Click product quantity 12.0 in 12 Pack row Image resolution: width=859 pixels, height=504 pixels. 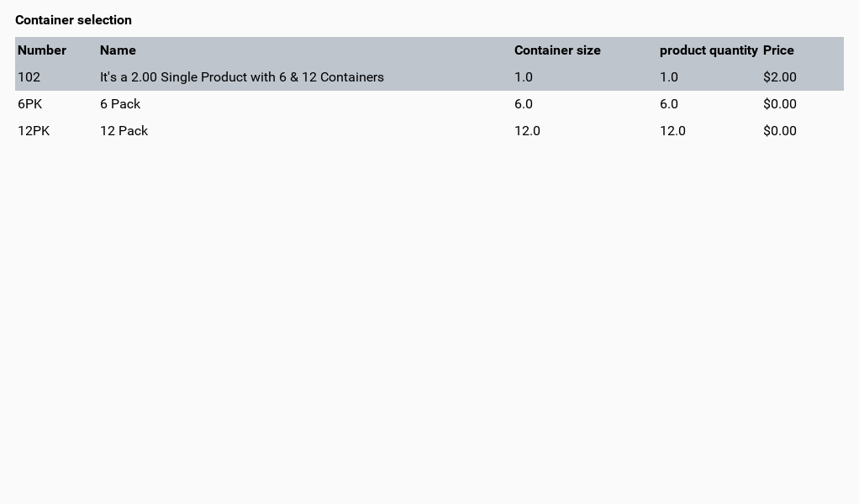pos(672,131)
